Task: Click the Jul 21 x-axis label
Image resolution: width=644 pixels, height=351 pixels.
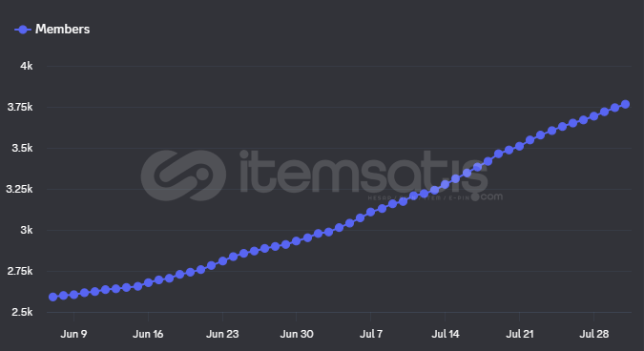Action: click(520, 334)
